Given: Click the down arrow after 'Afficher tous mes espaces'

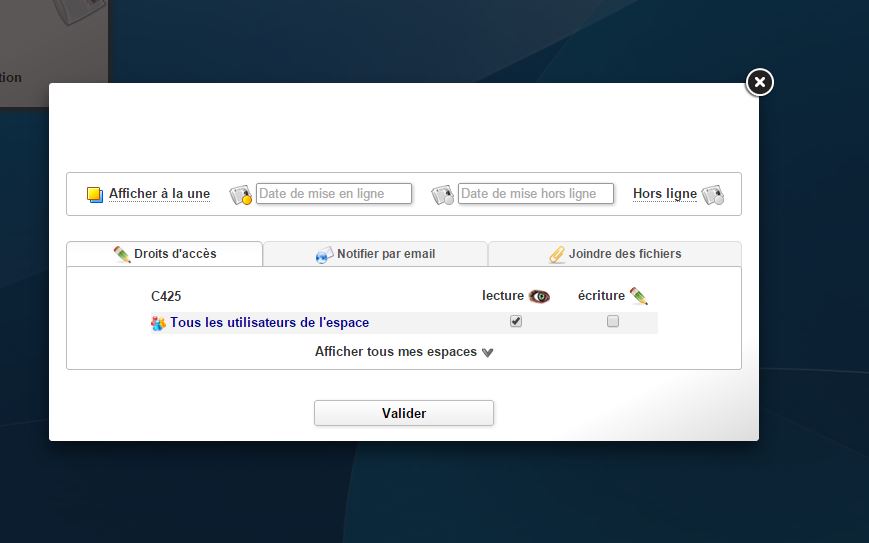Looking at the screenshot, I should pyautogui.click(x=488, y=352).
